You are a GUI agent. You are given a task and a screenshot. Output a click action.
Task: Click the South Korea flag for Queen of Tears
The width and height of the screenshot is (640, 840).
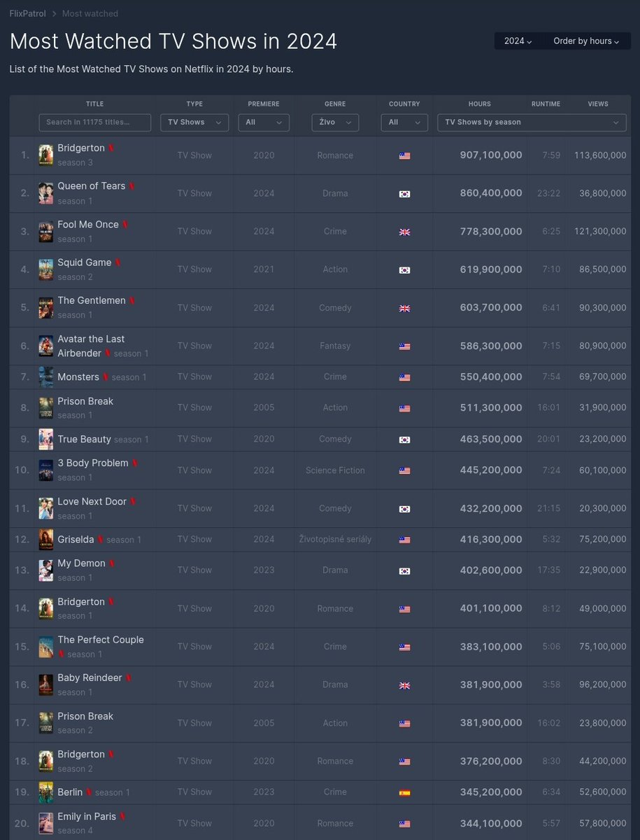(404, 194)
